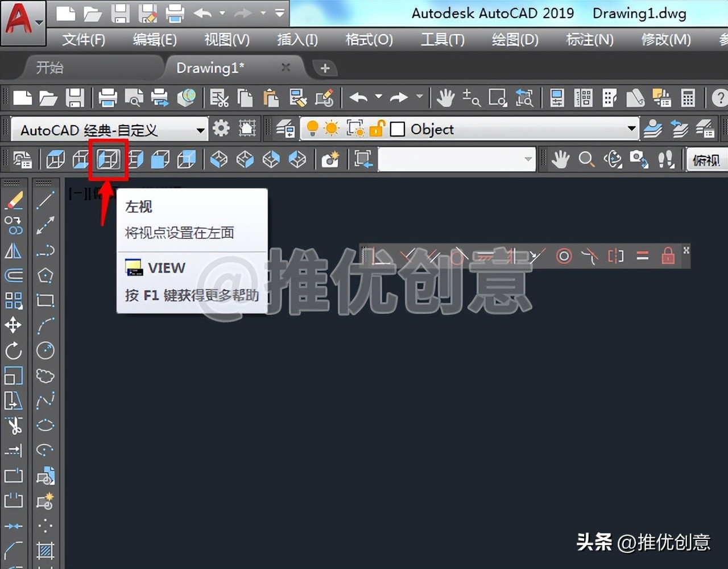728x569 pixels.
Task: Select the Mirror tool in Modify toolbar
Action: click(x=14, y=250)
